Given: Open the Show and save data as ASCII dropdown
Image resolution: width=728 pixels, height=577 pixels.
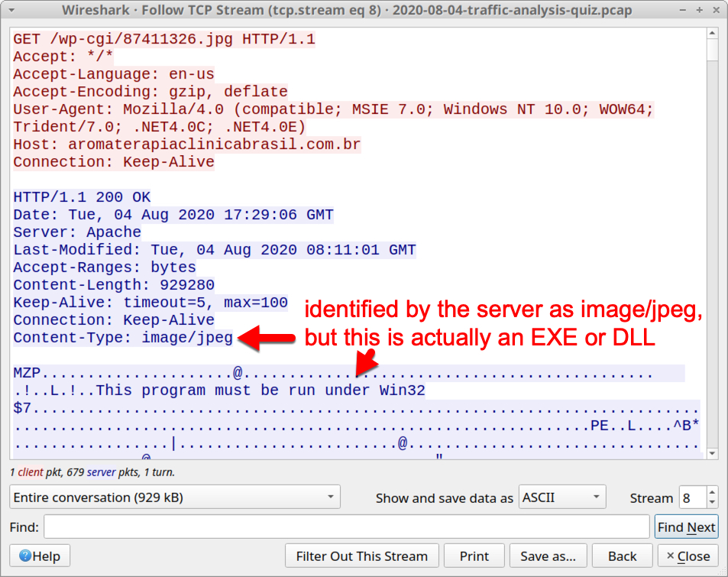Looking at the screenshot, I should tap(561, 497).
